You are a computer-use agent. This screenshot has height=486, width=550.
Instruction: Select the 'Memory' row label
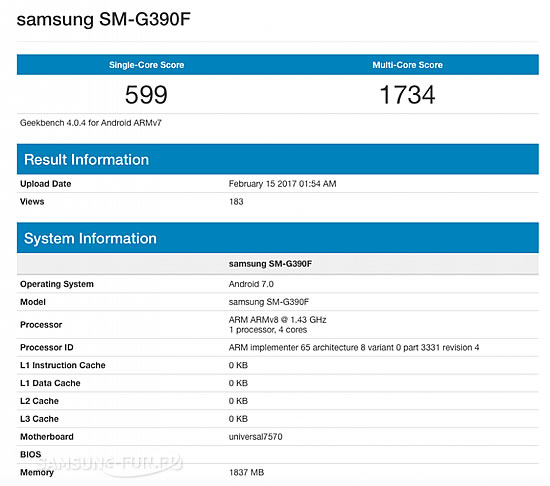(x=37, y=473)
